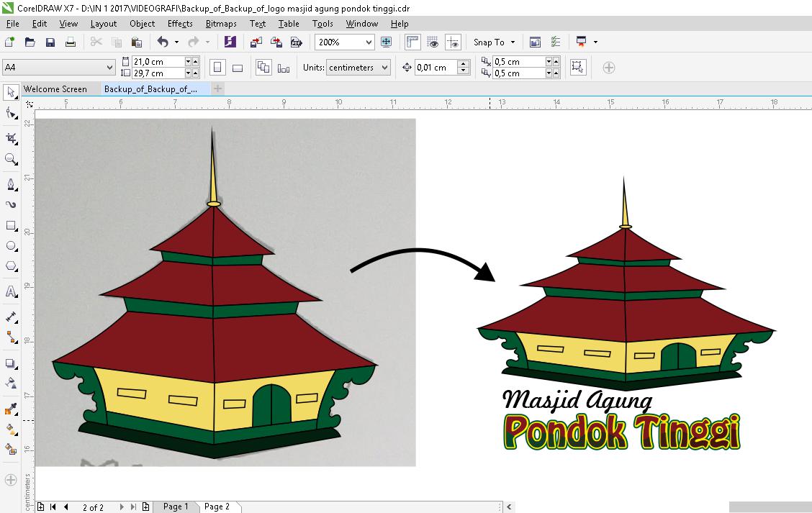Click the Export icon
The image size is (812, 513).
click(276, 42)
